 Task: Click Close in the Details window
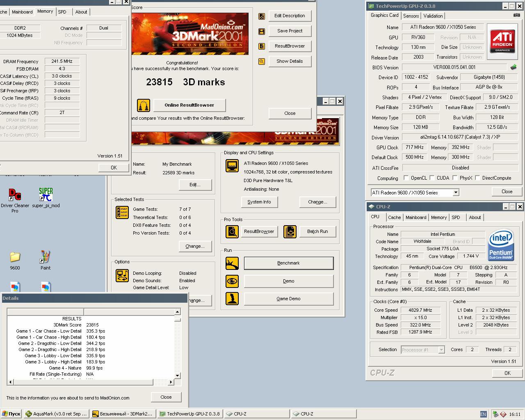click(x=166, y=397)
